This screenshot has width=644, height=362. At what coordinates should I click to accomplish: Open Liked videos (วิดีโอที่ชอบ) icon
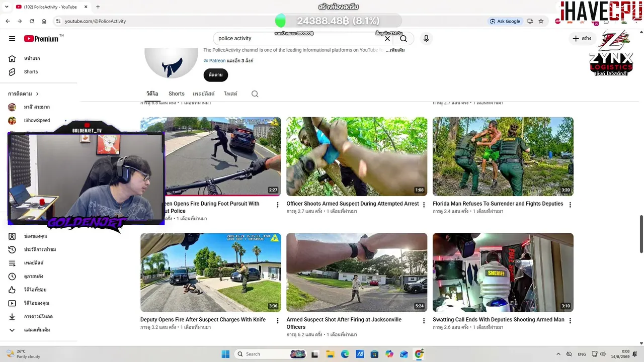coord(12,290)
